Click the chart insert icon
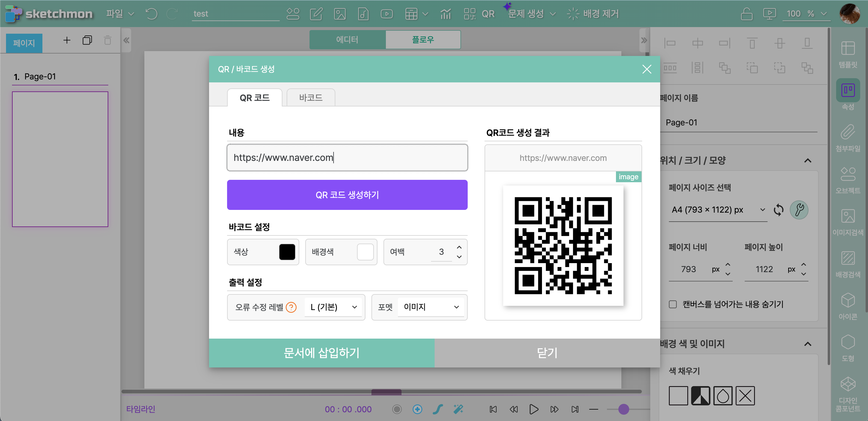The height and width of the screenshot is (421, 868). coord(445,14)
